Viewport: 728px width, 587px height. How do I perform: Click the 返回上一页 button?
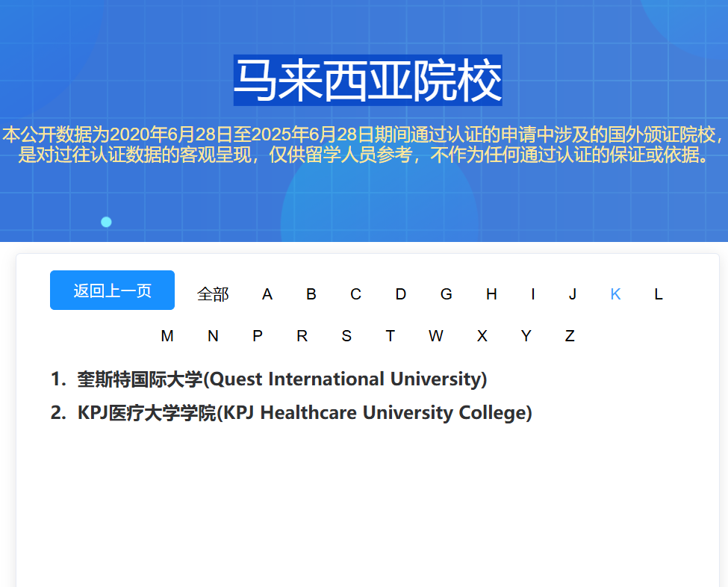[112, 291]
